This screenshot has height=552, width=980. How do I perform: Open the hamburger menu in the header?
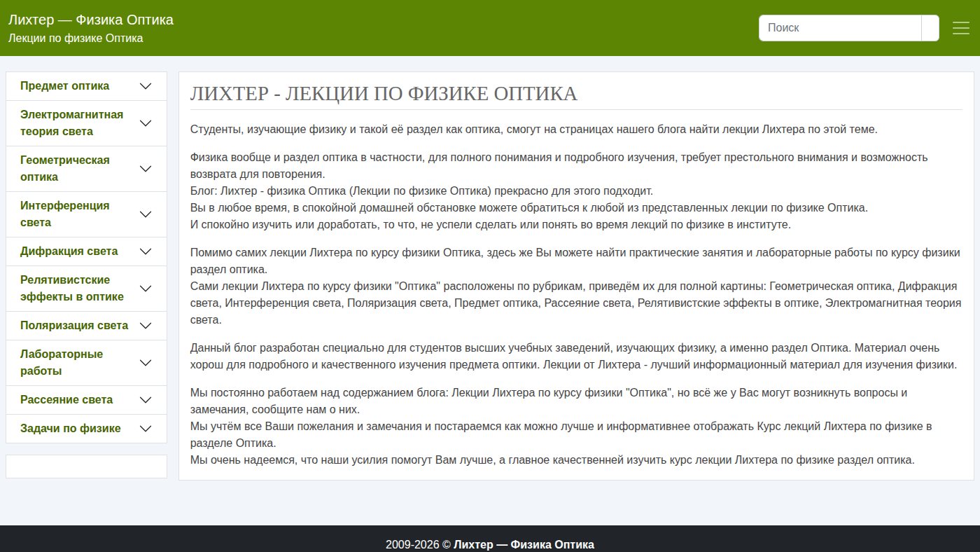tap(960, 28)
